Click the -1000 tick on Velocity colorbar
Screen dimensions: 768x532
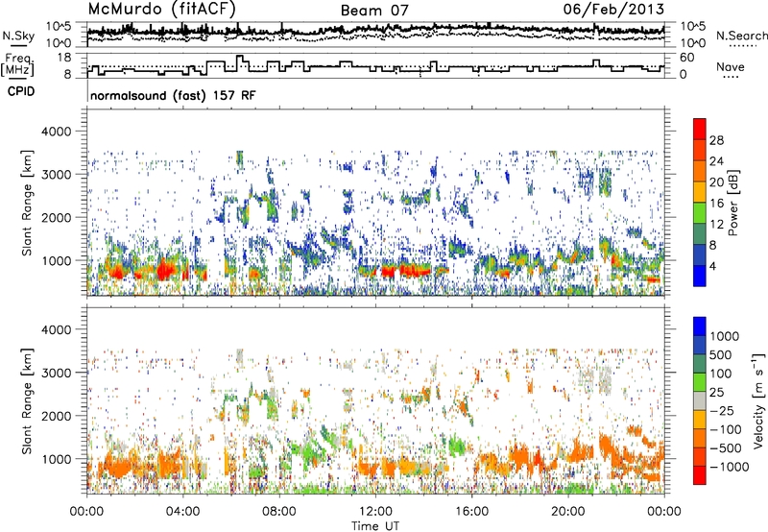tap(730, 467)
